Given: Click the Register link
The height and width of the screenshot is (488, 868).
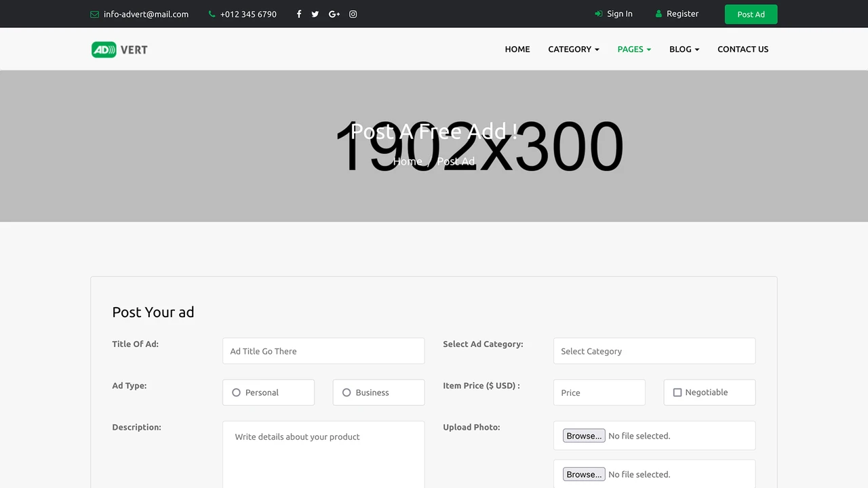Looking at the screenshot, I should click(682, 14).
